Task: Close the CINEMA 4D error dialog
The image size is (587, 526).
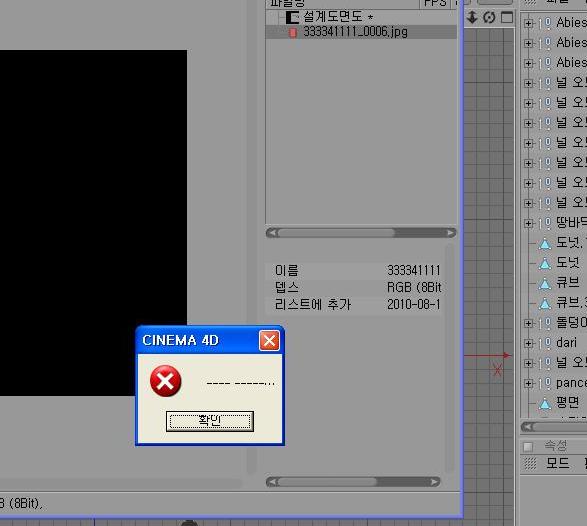Action: tap(269, 341)
